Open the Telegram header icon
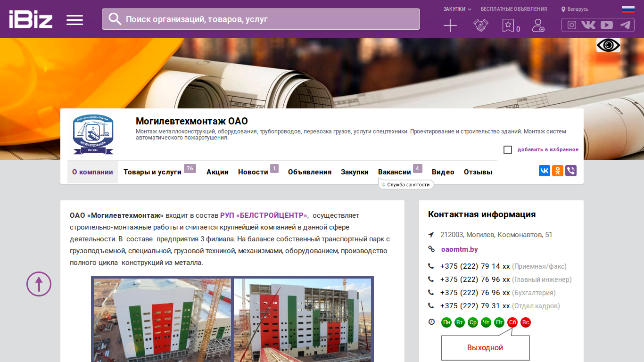This screenshot has width=644, height=362. click(625, 25)
